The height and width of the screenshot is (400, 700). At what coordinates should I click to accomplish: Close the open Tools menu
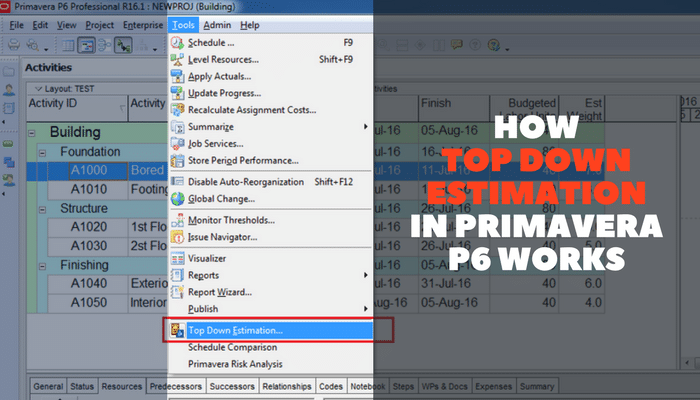183,25
